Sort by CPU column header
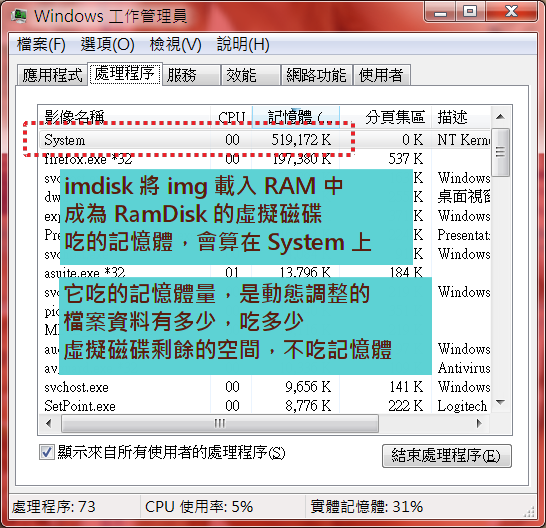The width and height of the screenshot is (546, 528). 231,117
